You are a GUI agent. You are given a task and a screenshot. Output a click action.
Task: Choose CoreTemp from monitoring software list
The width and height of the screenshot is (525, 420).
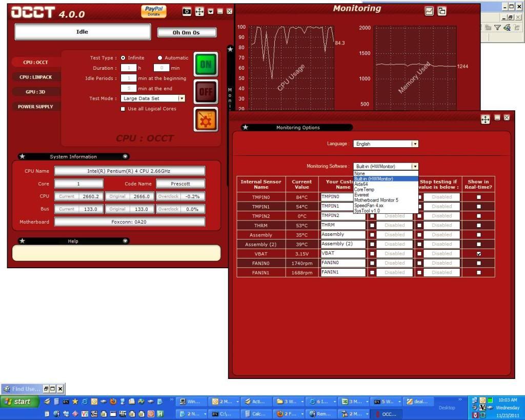[386, 190]
